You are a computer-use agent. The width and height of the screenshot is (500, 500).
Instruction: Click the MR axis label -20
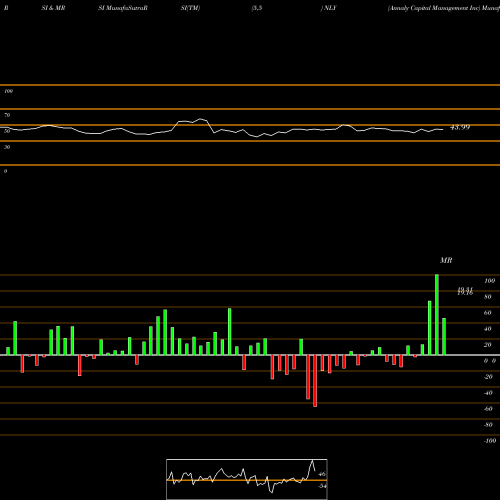(x=488, y=377)
